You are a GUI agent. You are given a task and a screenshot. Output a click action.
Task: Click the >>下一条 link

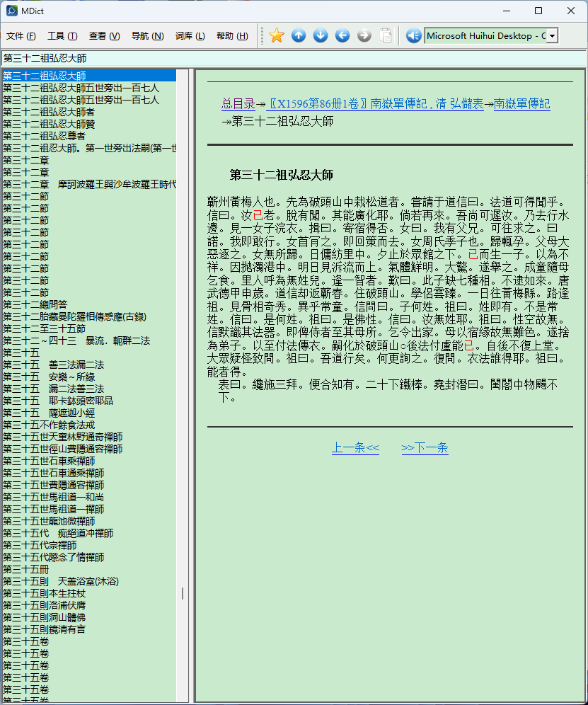pyautogui.click(x=425, y=447)
